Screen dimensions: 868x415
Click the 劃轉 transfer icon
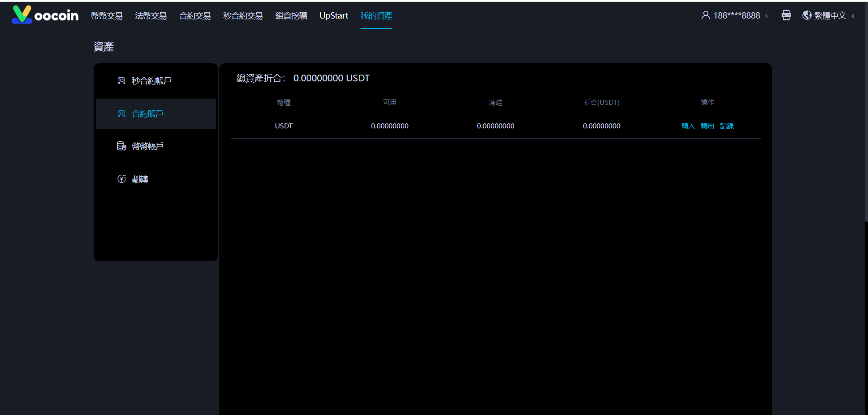[122, 179]
